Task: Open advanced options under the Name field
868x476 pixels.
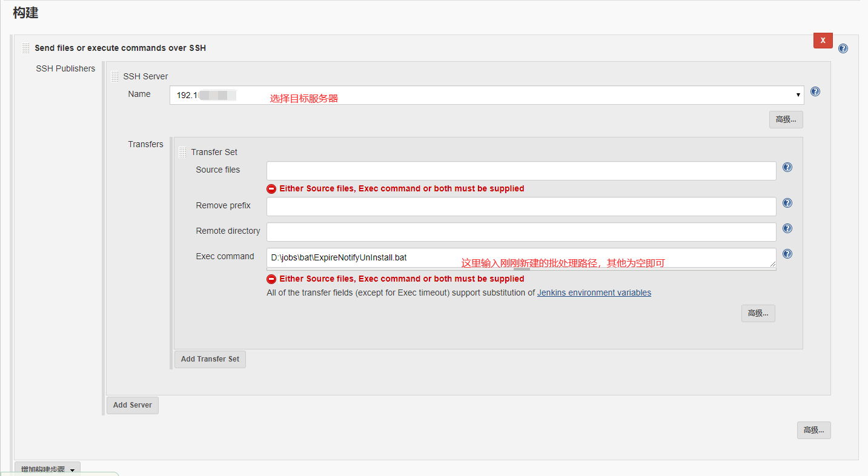Action: (x=786, y=119)
